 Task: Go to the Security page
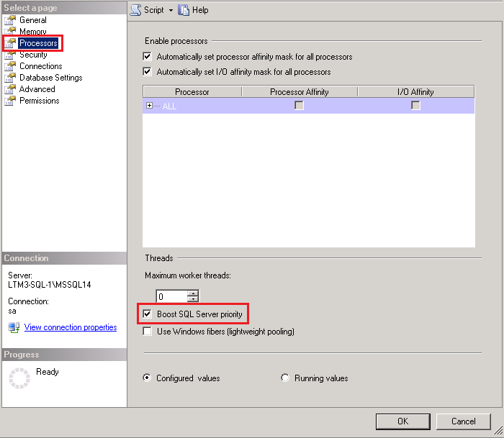pos(33,55)
